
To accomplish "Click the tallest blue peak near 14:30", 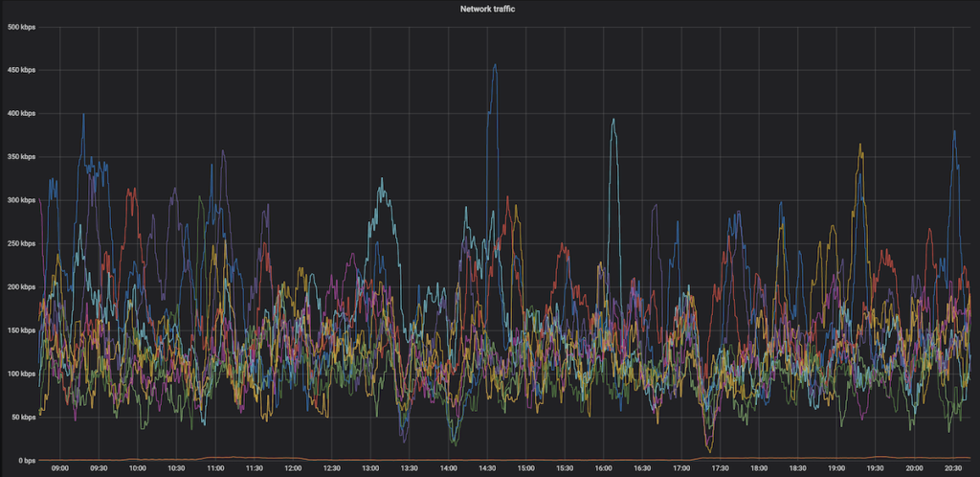I will point(495,66).
